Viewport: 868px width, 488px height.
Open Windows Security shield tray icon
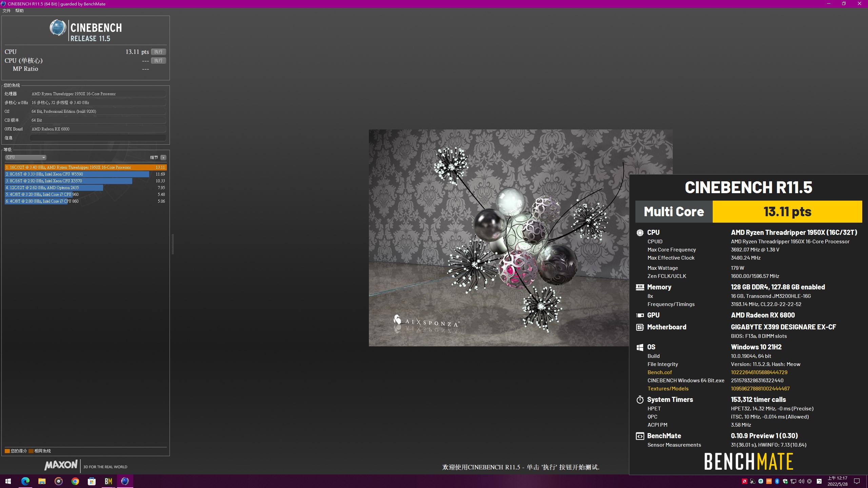coord(785,481)
